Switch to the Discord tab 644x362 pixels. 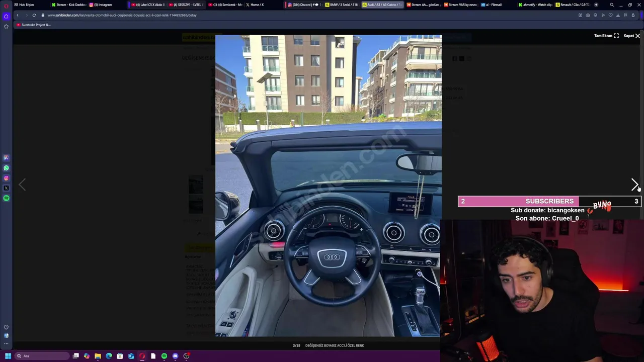303,5
